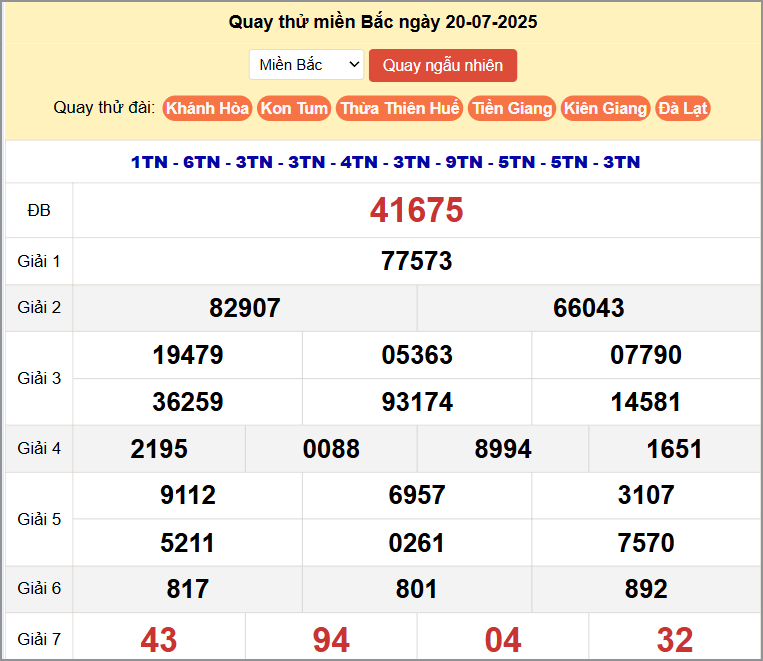
Task: Click Giải 7 number 32
Action: [x=674, y=640]
